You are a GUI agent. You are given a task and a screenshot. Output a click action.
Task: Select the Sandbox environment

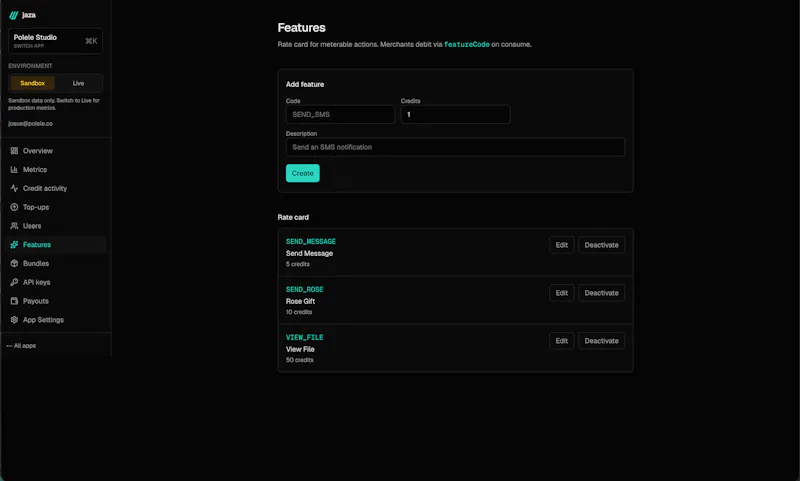(33, 83)
